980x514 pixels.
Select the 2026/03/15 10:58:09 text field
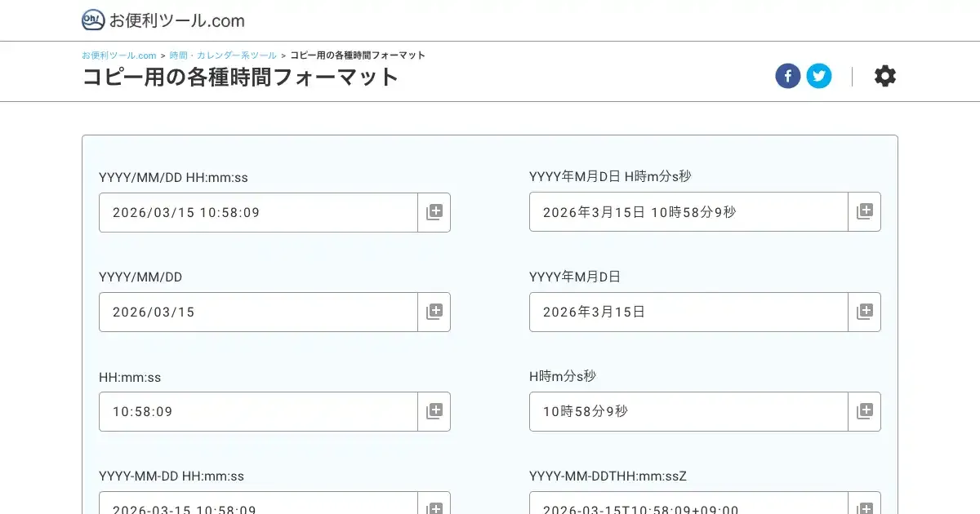click(x=258, y=212)
